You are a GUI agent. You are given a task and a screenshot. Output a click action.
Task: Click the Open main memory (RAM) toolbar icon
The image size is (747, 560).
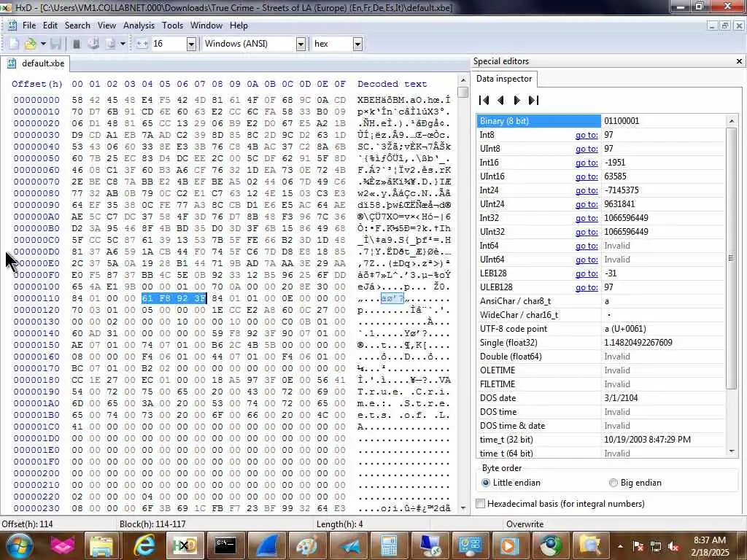[76, 44]
